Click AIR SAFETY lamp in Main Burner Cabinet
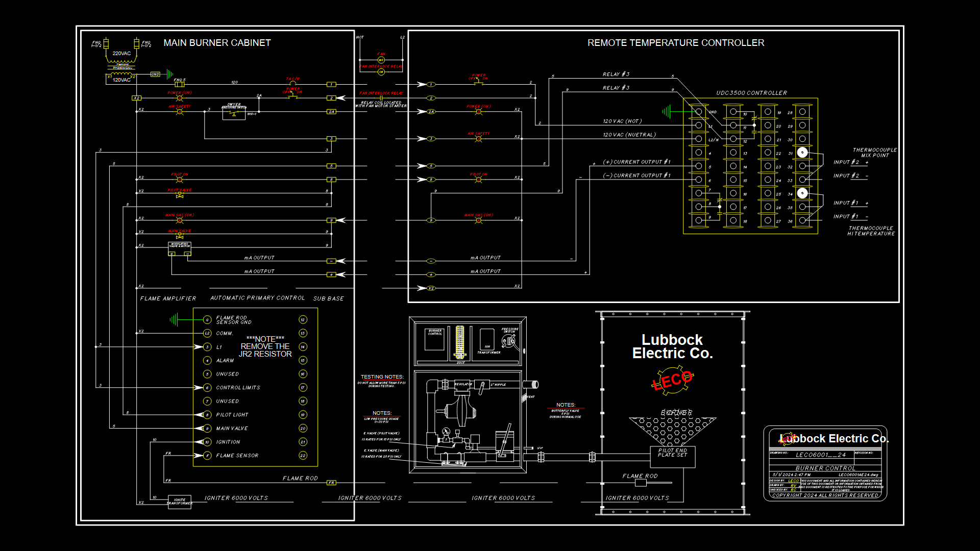The width and height of the screenshot is (980, 551). point(180,111)
